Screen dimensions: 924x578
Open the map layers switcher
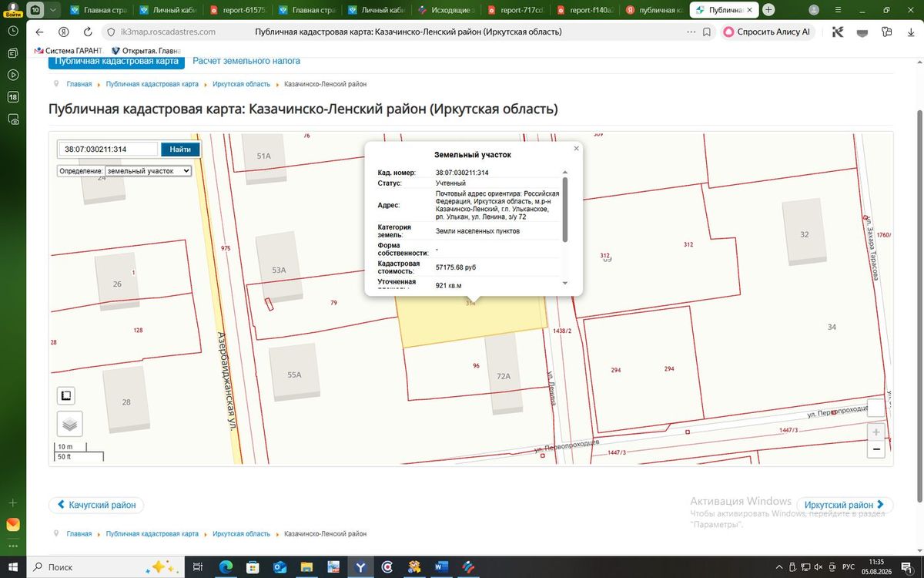[69, 424]
